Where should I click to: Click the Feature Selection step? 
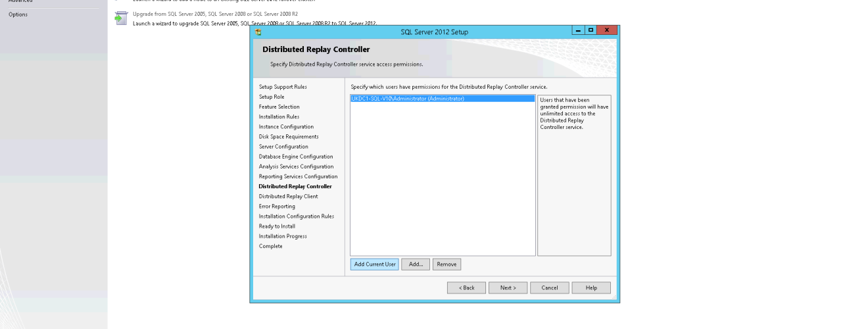click(279, 107)
